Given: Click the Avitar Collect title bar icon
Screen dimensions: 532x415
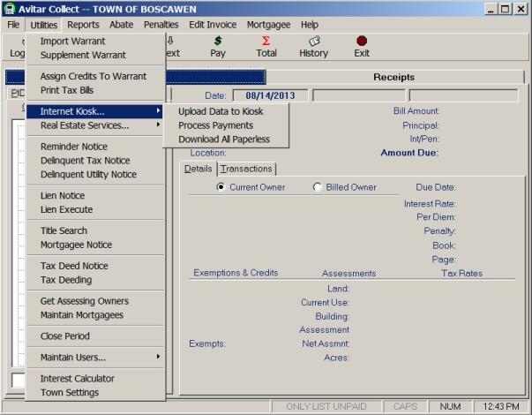Looking at the screenshot, I should (9, 8).
